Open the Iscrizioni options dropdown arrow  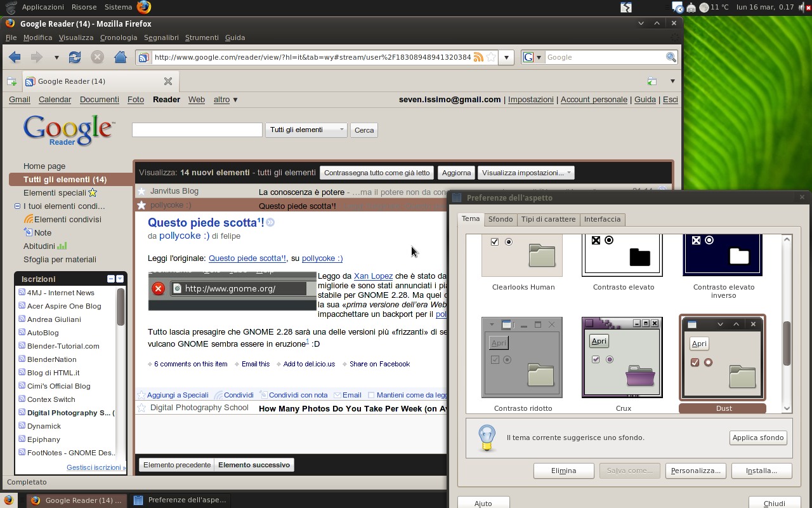pos(120,279)
